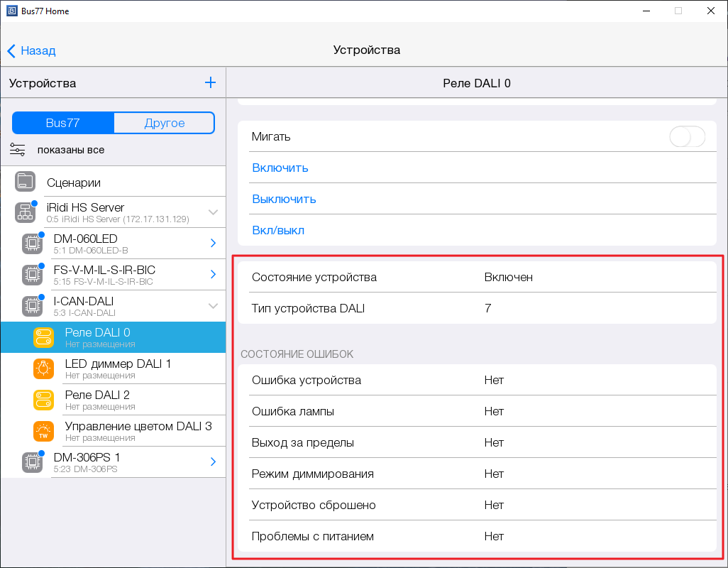Screen dimensions: 728x568
Task: Select the Bus77 tab
Action: click(x=63, y=123)
